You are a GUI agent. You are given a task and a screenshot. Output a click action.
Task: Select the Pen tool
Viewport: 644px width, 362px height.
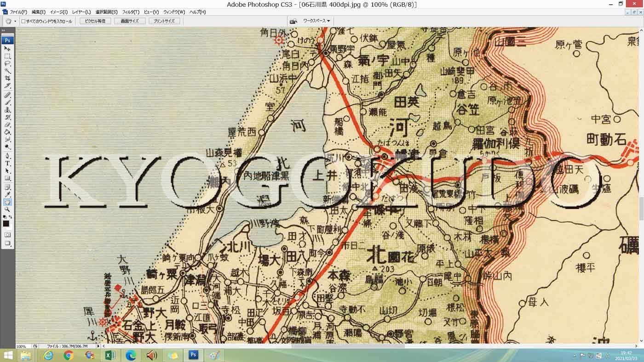tap(7, 156)
